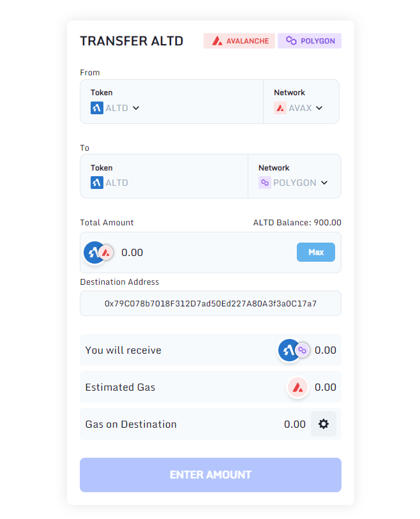Click the ALTD Balance 900.00 text
The height and width of the screenshot is (519, 420).
[x=297, y=222]
